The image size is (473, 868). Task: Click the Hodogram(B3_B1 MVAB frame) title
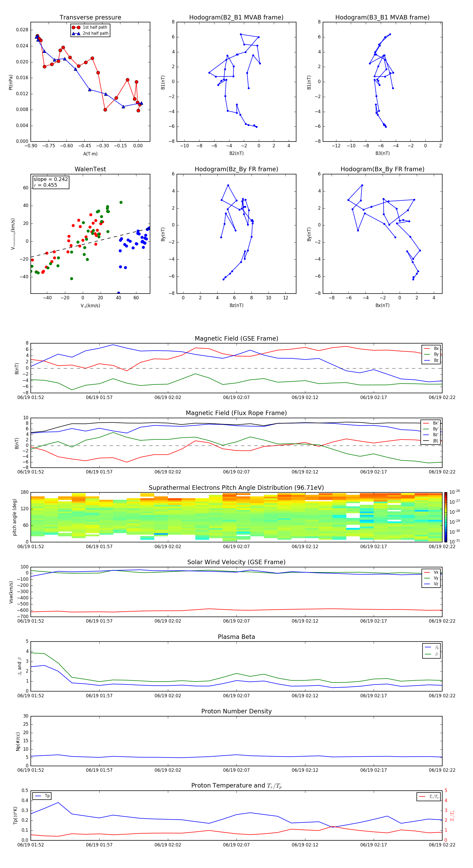(x=382, y=18)
